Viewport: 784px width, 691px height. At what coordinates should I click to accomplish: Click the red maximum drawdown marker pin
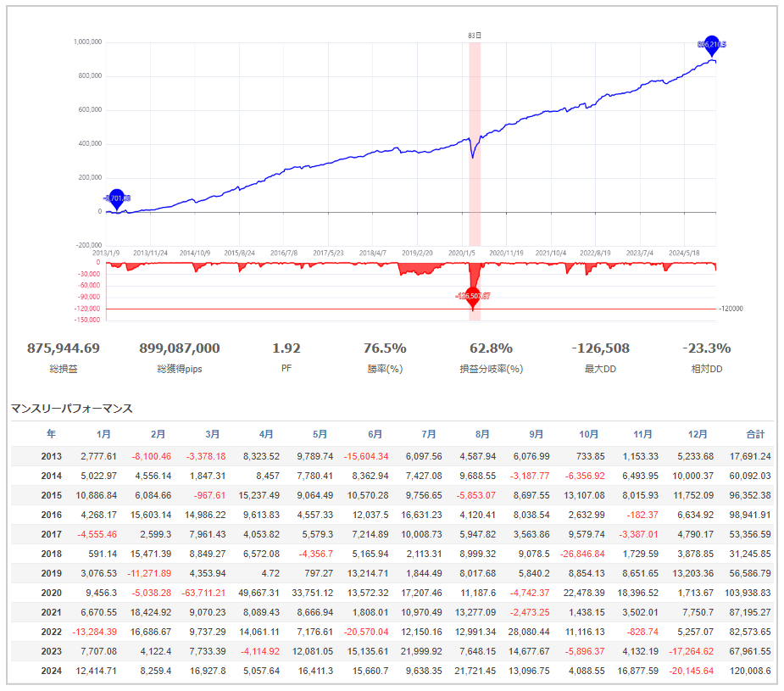click(474, 298)
